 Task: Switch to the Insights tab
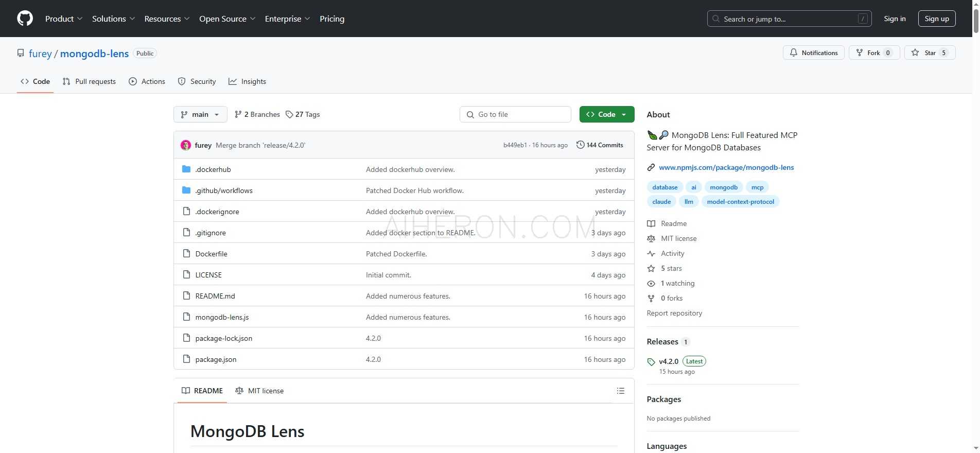pyautogui.click(x=248, y=81)
